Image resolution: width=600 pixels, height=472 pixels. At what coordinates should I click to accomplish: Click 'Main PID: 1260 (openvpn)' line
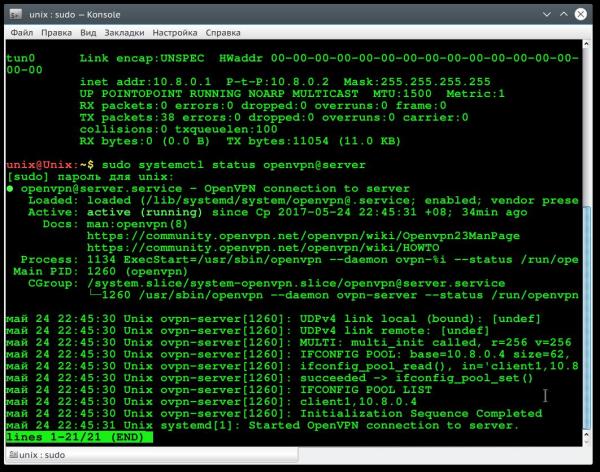click(x=100, y=271)
